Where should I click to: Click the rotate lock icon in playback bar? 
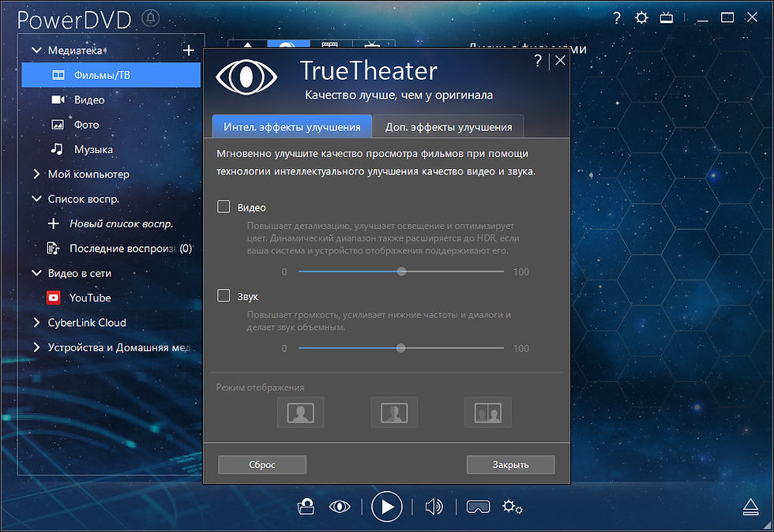(306, 506)
